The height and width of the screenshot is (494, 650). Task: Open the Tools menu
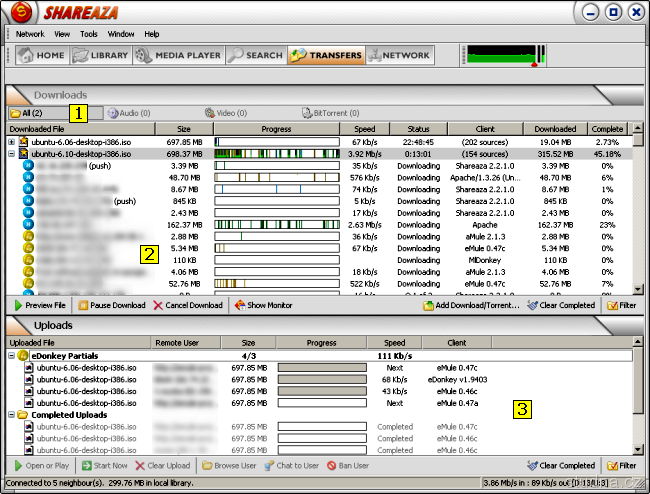click(x=89, y=34)
